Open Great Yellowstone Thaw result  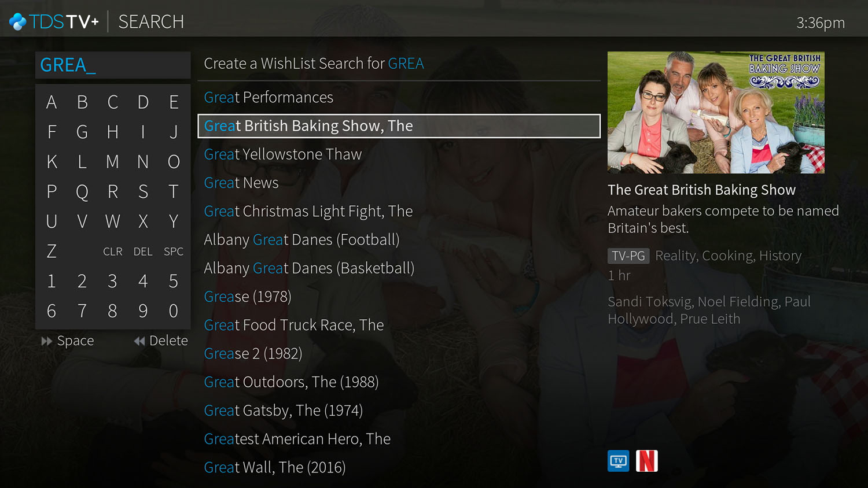point(399,154)
